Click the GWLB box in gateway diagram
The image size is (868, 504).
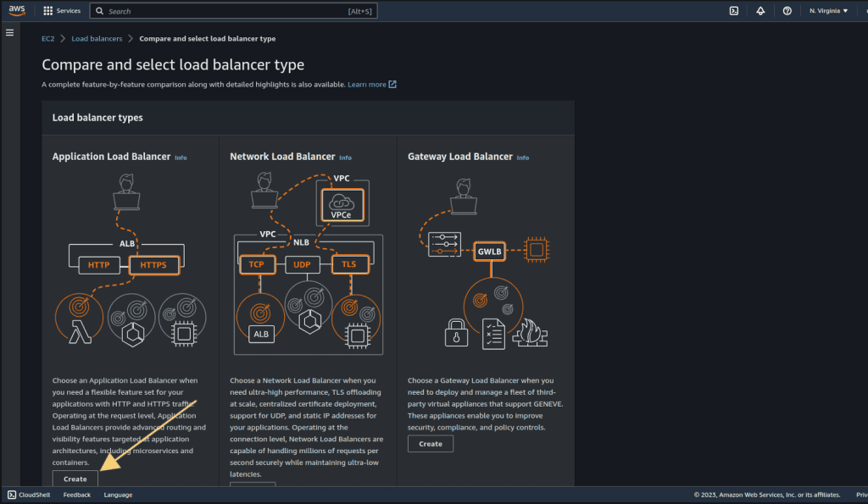(489, 252)
